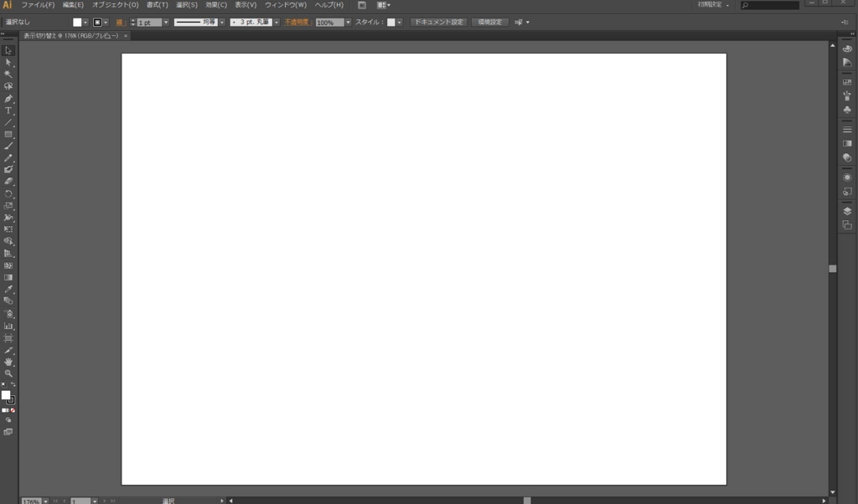
Task: Open the Stroke panel icon
Action: pos(847,130)
